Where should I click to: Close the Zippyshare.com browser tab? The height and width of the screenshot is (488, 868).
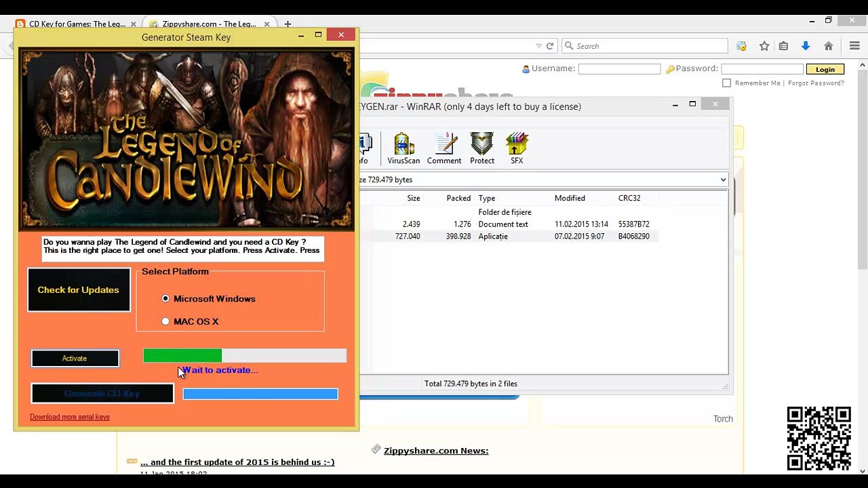(x=267, y=24)
